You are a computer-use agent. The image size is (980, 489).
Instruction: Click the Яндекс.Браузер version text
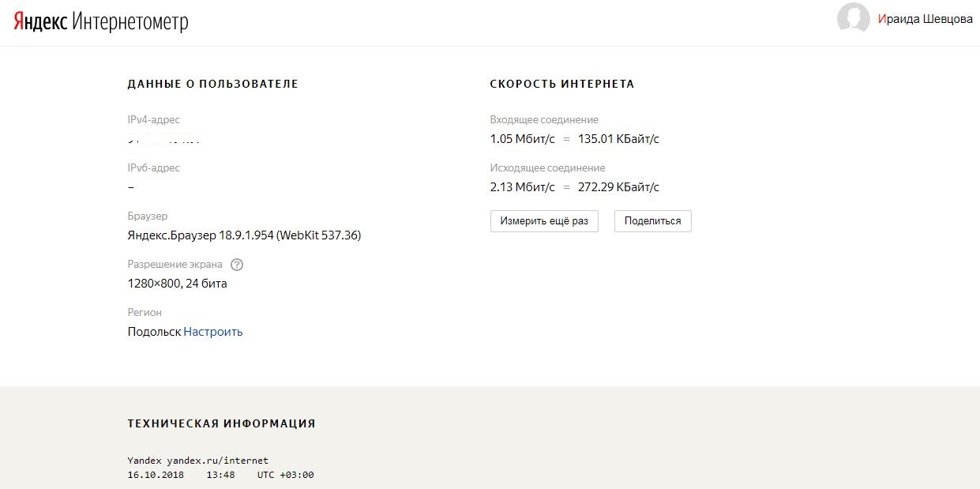click(244, 235)
